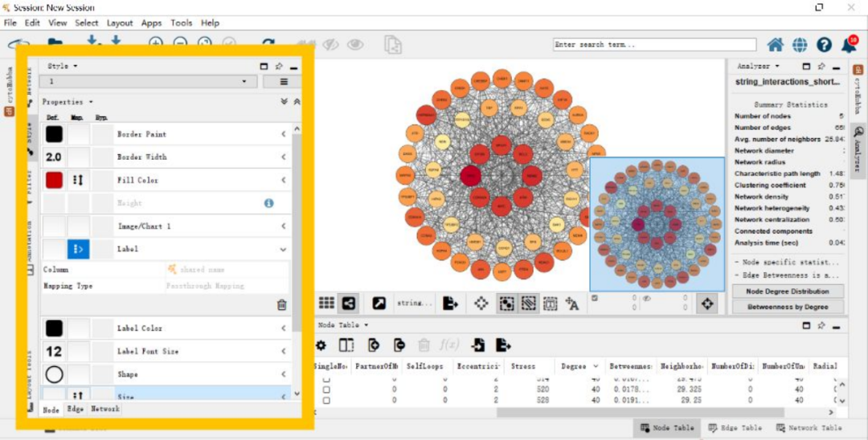Float the Analyzer panel window

pyautogui.click(x=807, y=67)
